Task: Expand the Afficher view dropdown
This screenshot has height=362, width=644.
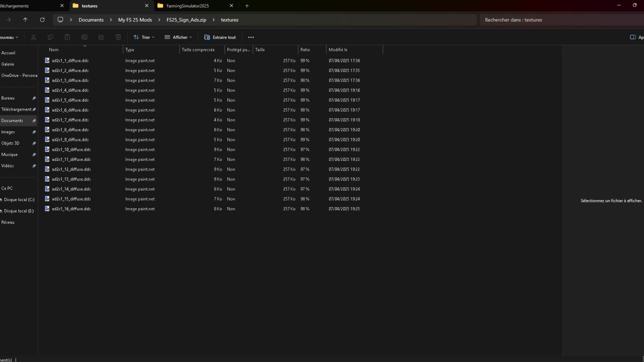Action: click(x=178, y=37)
